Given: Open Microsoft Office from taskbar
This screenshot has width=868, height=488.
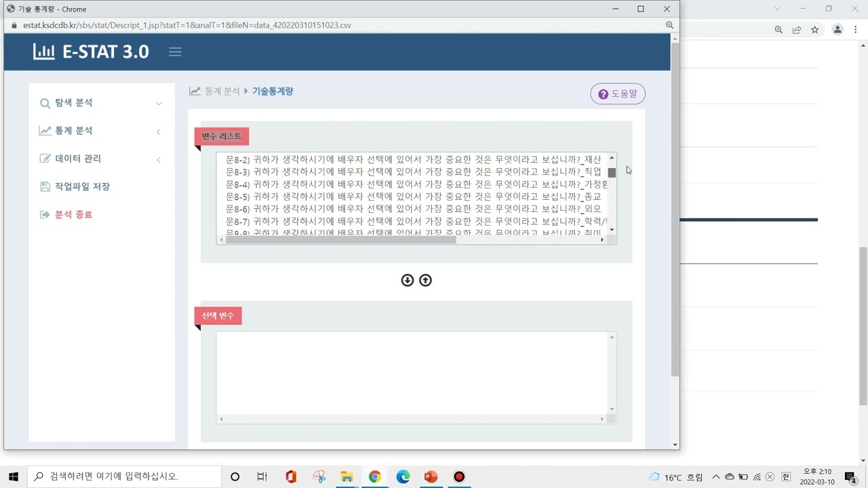Looking at the screenshot, I should [x=291, y=476].
